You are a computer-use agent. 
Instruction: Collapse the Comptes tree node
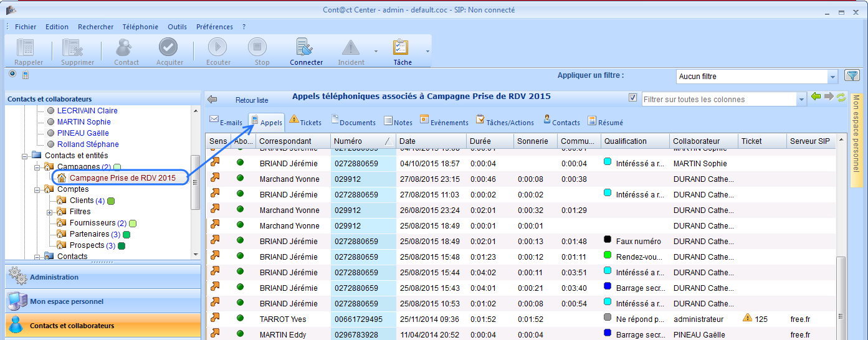click(37, 189)
